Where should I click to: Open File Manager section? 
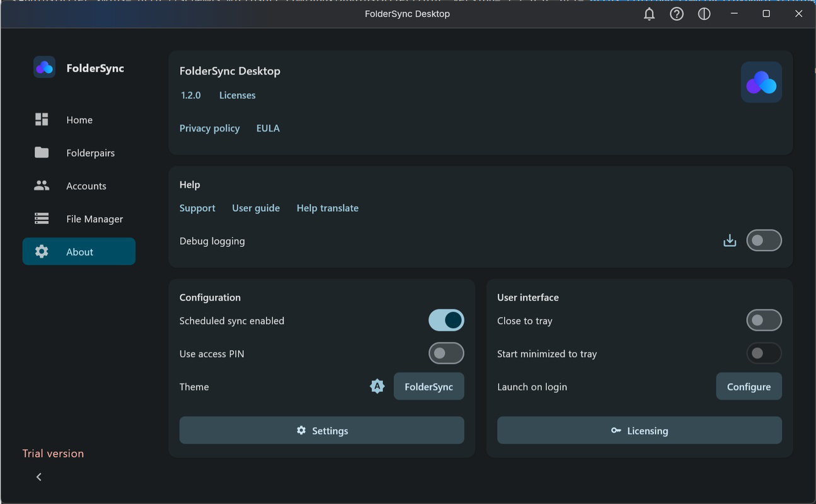click(79, 219)
